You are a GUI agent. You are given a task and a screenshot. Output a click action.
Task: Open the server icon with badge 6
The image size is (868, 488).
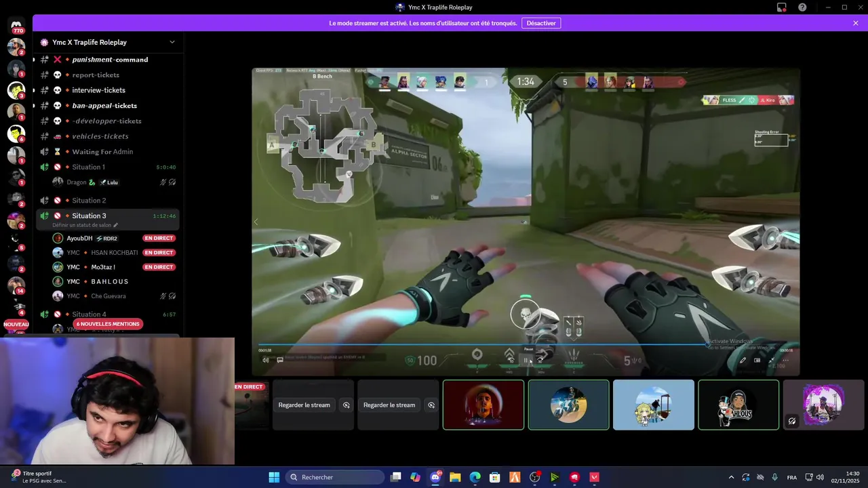(16, 134)
